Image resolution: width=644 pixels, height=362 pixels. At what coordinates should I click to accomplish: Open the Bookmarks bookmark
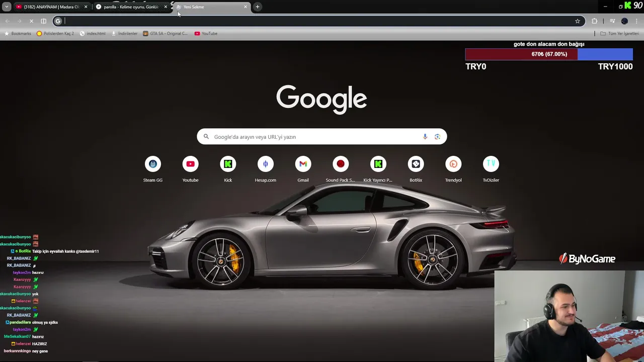[18, 34]
